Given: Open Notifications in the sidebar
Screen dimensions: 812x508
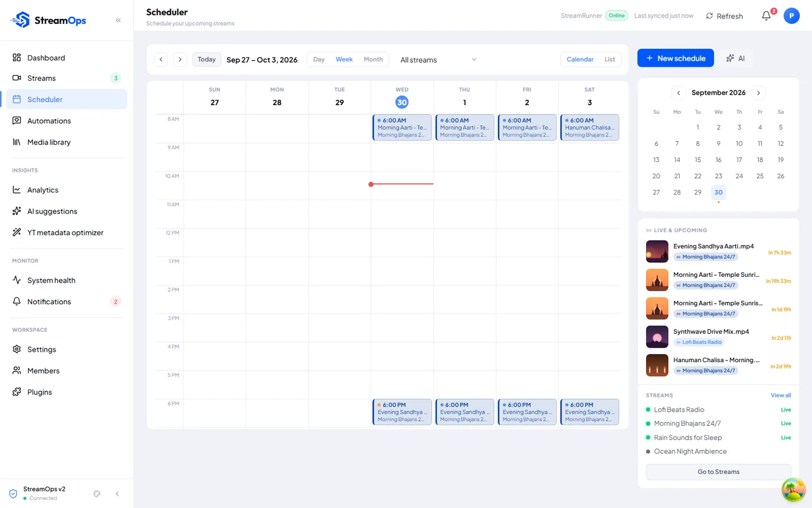Looking at the screenshot, I should [67, 302].
